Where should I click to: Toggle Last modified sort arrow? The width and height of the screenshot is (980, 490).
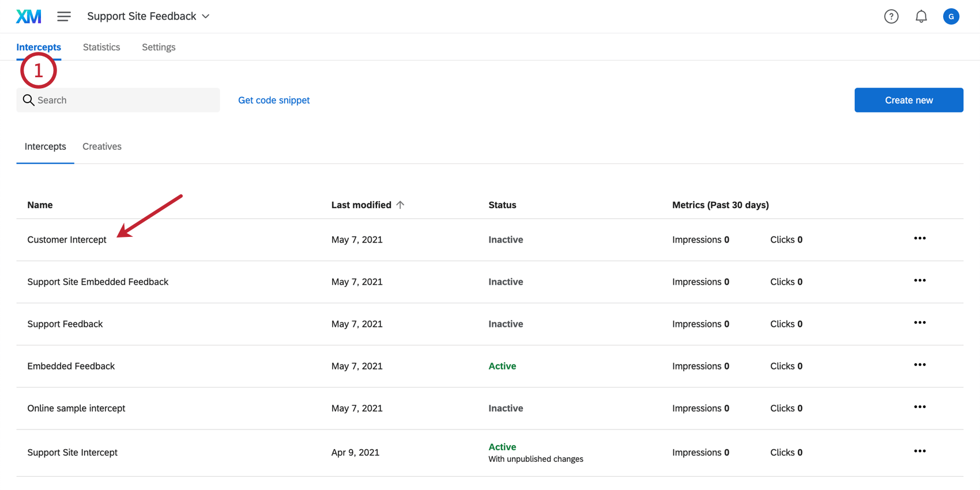click(x=401, y=205)
